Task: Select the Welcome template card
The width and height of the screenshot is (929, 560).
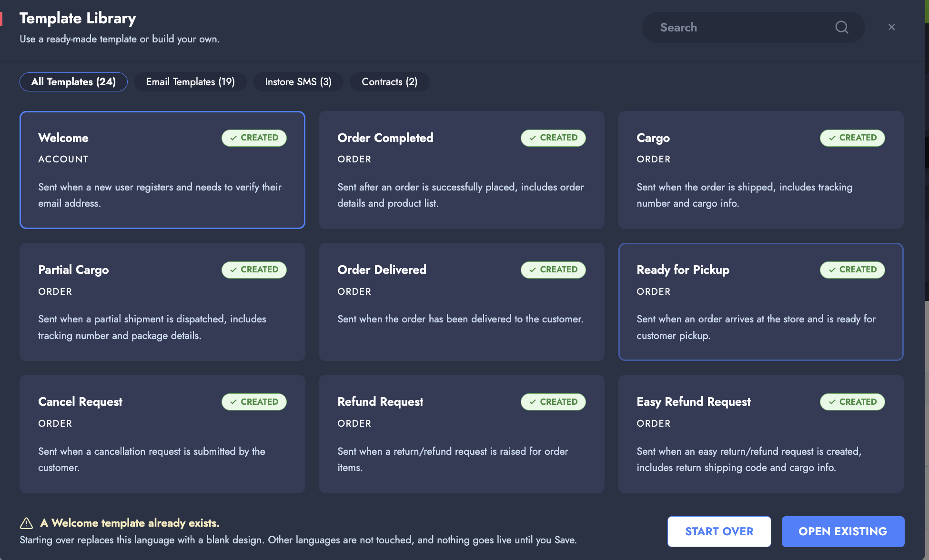Action: (162, 170)
